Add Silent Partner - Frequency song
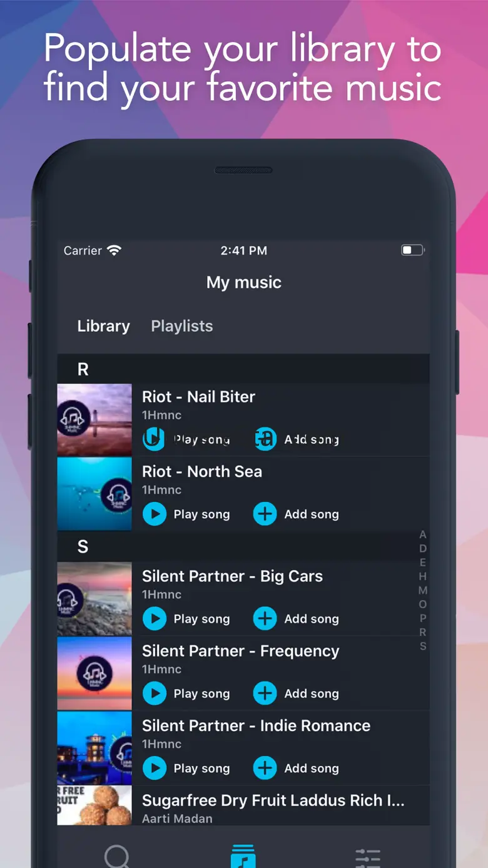Screen dimensions: 488x868 point(265,693)
